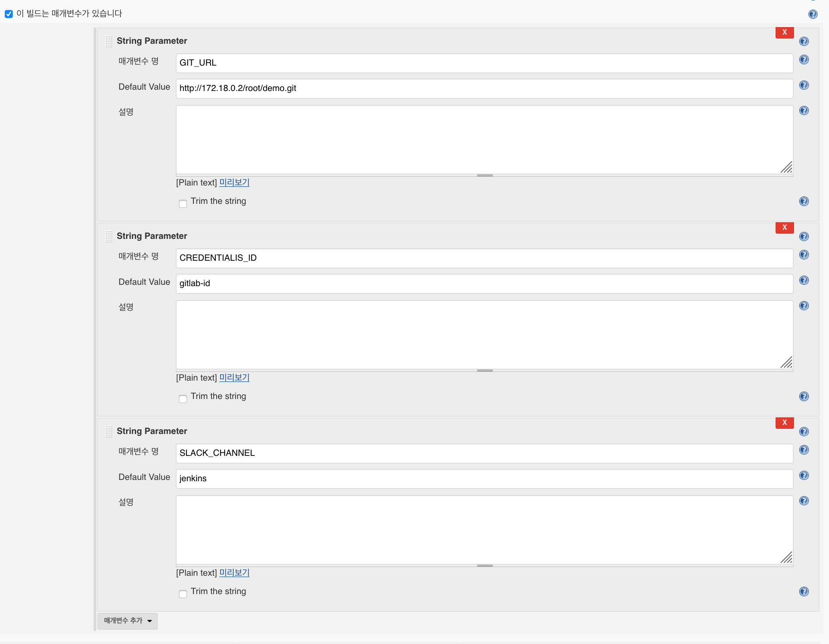Click drag handle of GIT_URL String Parameter
This screenshot has height=644, width=829.
point(109,41)
